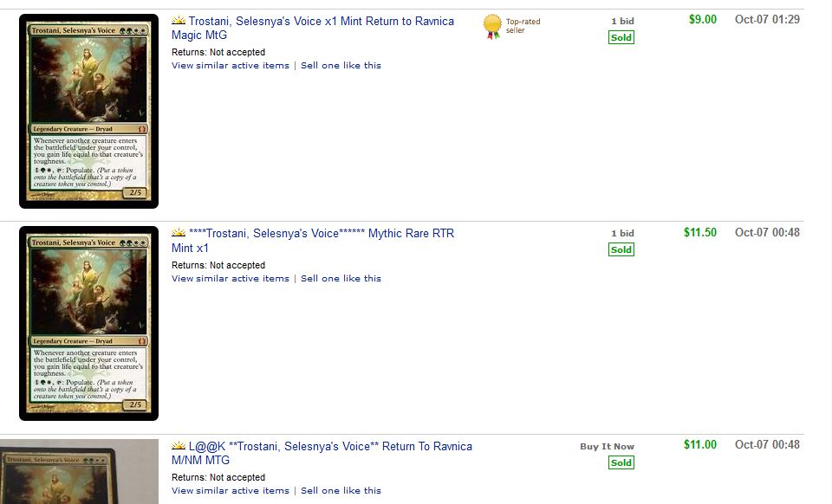Click the sunrise icon on the $9.00 listing
Image resolution: width=832 pixels, height=504 pixels.
pyautogui.click(x=179, y=20)
